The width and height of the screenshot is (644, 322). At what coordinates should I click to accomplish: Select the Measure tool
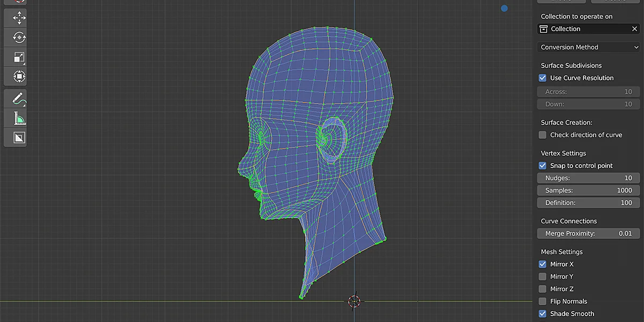pos(16,118)
